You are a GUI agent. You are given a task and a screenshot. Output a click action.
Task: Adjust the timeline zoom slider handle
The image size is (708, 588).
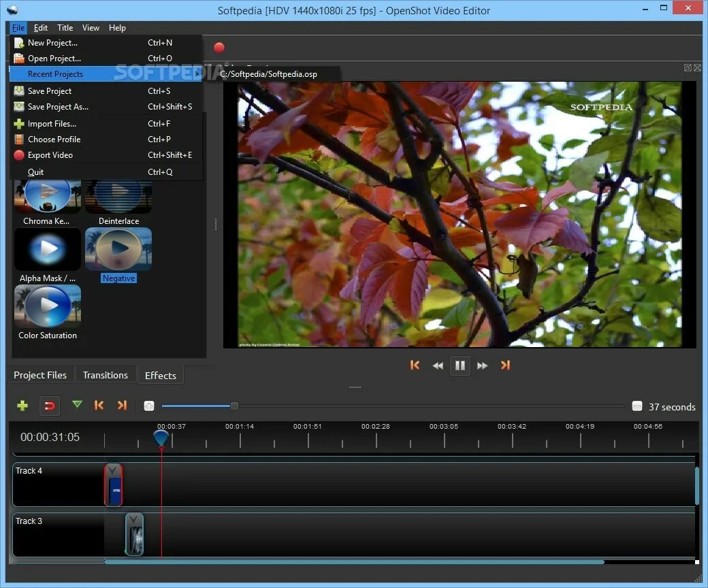click(234, 406)
